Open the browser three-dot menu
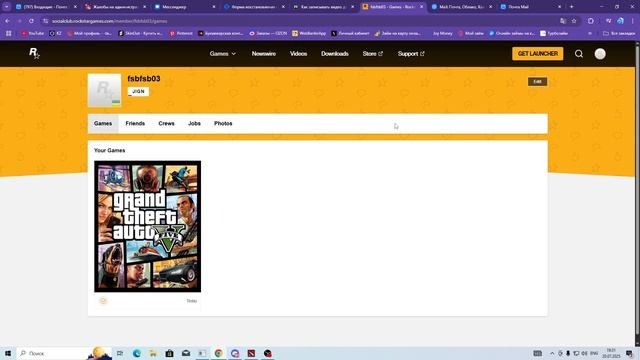640x360 pixels. [633, 21]
